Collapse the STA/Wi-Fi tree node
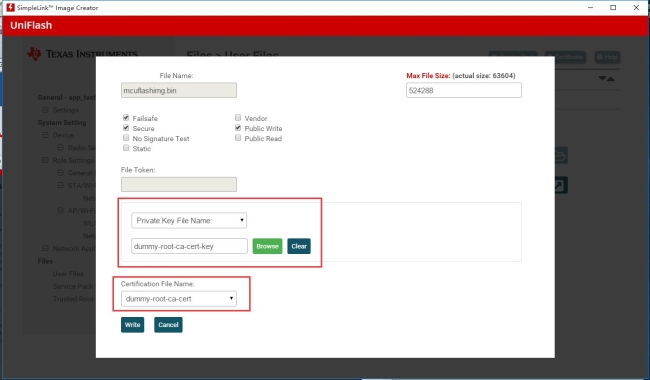Image resolution: width=650 pixels, height=380 pixels. [61, 185]
